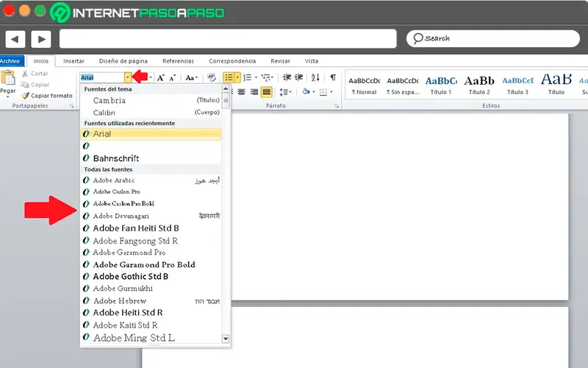Screen dimensions: 588x368
Task: Toggle the font name dropdown arrow
Action: click(128, 77)
